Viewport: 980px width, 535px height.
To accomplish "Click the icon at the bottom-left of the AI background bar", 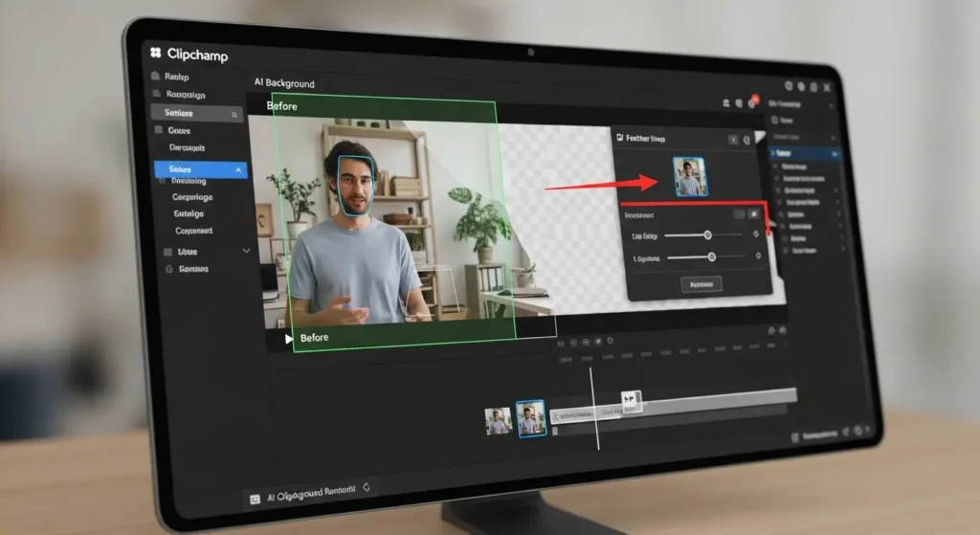I will point(255,499).
